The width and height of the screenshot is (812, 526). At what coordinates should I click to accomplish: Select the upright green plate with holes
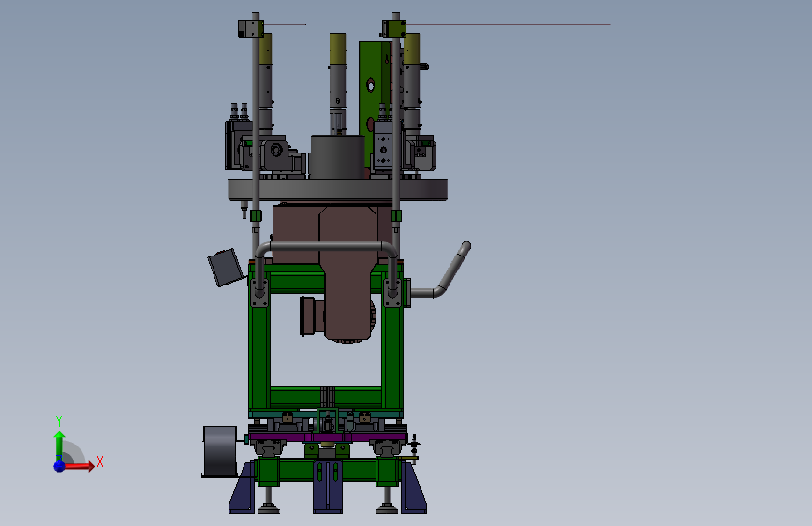[x=374, y=104]
